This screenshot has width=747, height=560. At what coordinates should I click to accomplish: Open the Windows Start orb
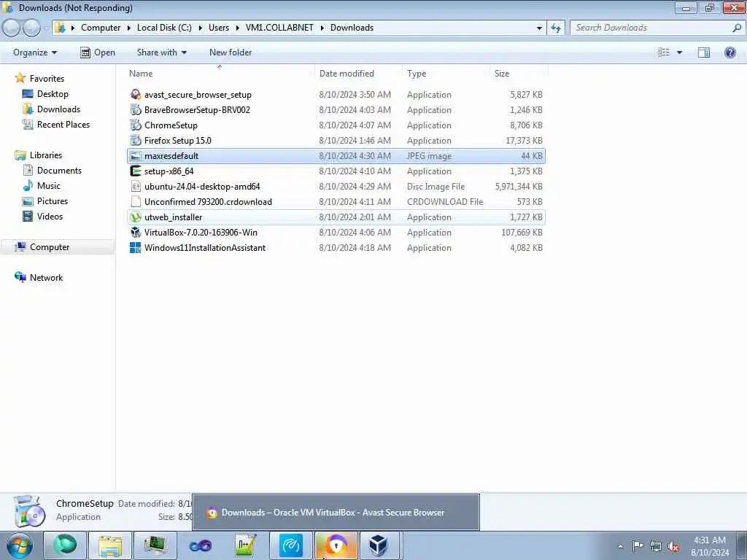pyautogui.click(x=20, y=545)
